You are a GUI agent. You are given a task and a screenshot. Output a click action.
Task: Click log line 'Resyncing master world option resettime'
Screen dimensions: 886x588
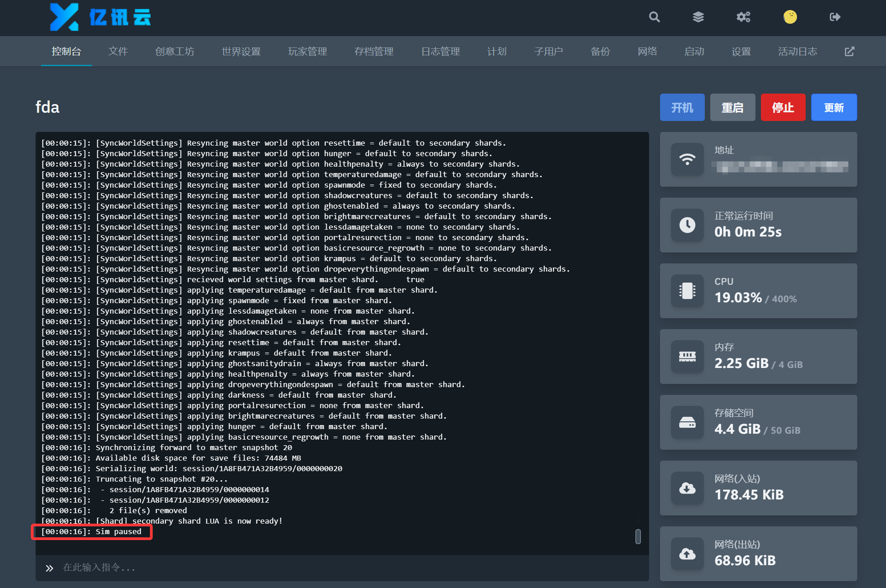pyautogui.click(x=274, y=143)
